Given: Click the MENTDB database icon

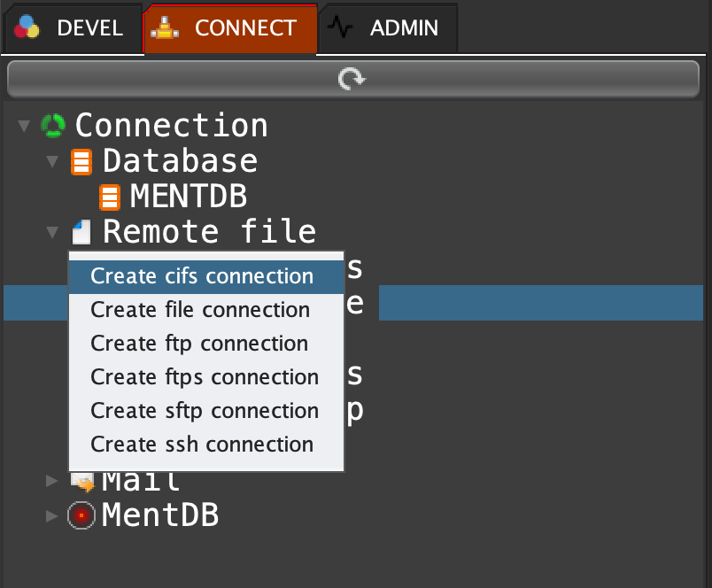Looking at the screenshot, I should coord(109,197).
